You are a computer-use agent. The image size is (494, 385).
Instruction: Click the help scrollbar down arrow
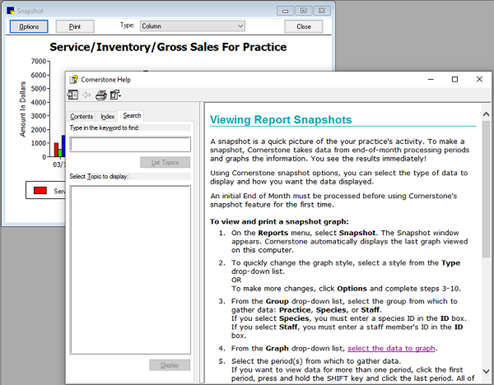point(486,371)
